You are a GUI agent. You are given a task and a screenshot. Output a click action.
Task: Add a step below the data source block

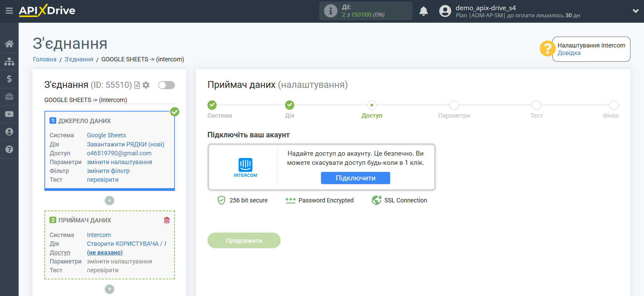tap(109, 201)
